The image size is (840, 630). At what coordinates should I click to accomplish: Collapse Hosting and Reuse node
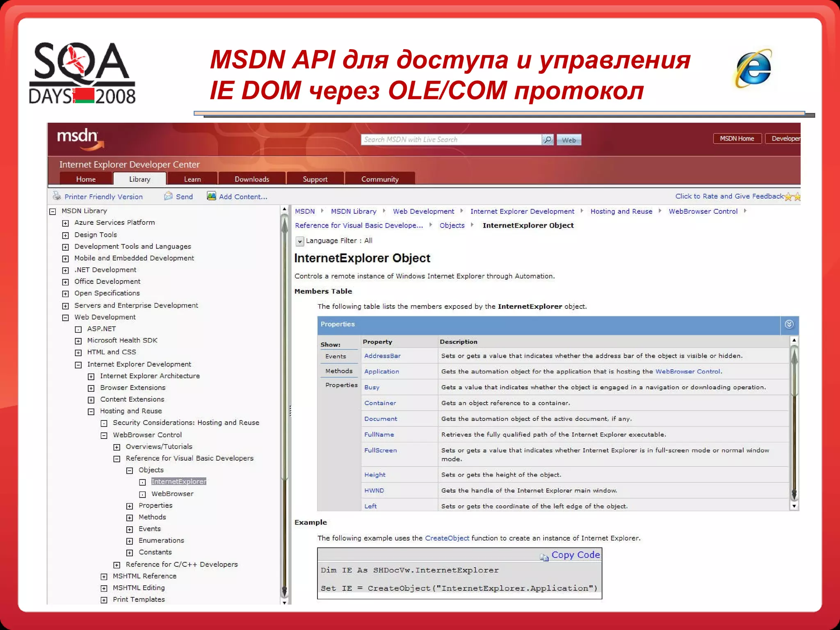(x=91, y=412)
